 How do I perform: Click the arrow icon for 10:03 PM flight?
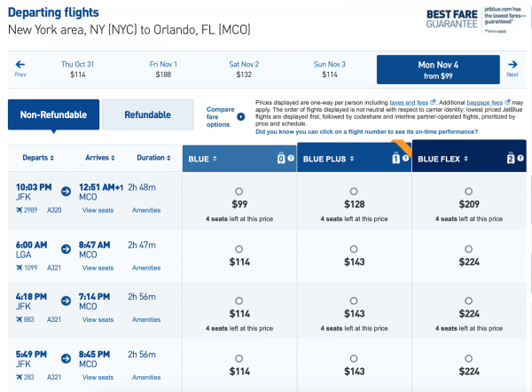tap(66, 192)
